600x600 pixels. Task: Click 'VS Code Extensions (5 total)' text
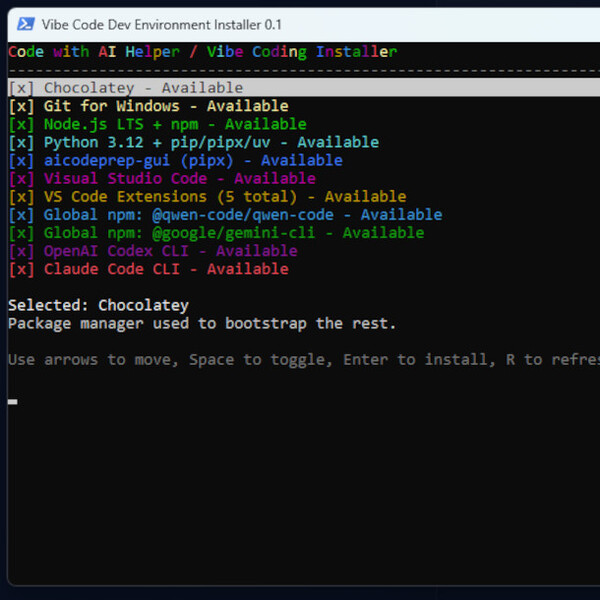tap(171, 197)
